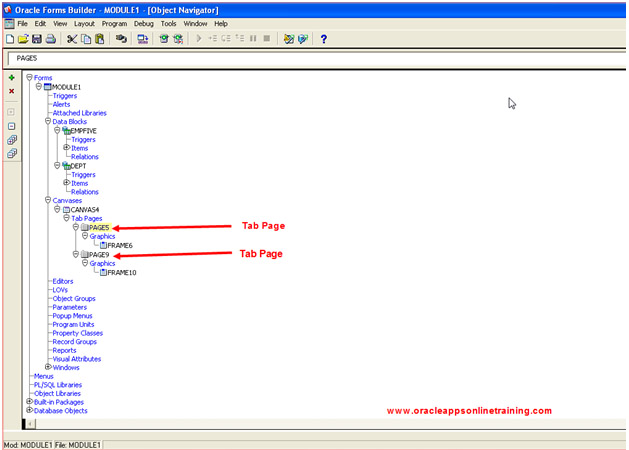Click the New form toolbar icon
The height and width of the screenshot is (450, 629).
(10, 39)
